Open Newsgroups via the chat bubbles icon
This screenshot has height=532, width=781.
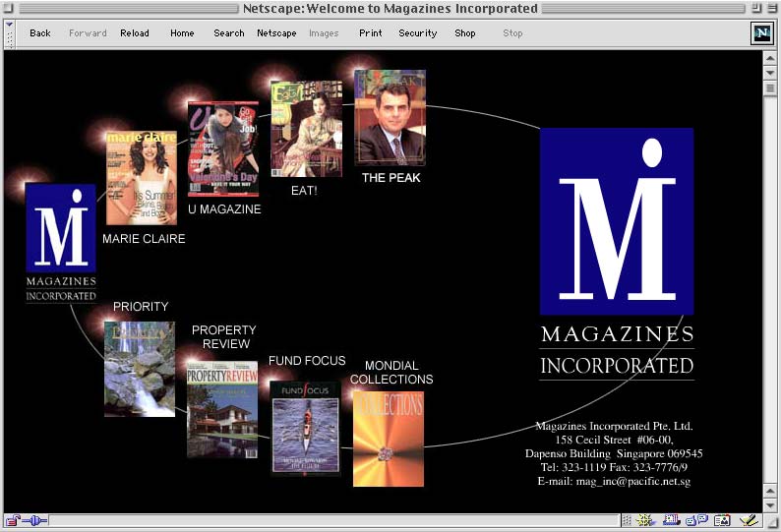pos(696,521)
